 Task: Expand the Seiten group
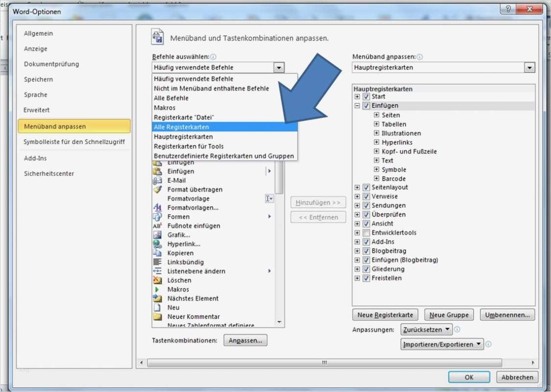coord(376,115)
